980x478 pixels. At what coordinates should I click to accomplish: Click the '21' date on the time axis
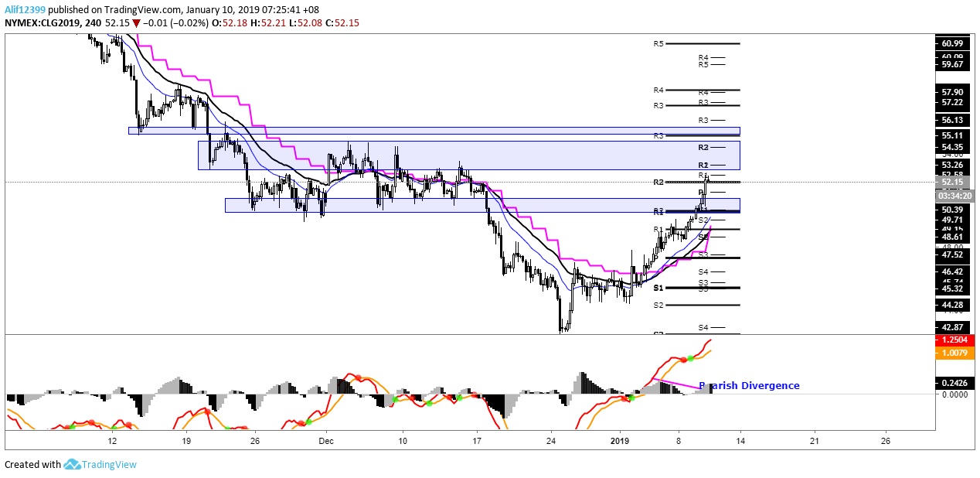tap(814, 440)
